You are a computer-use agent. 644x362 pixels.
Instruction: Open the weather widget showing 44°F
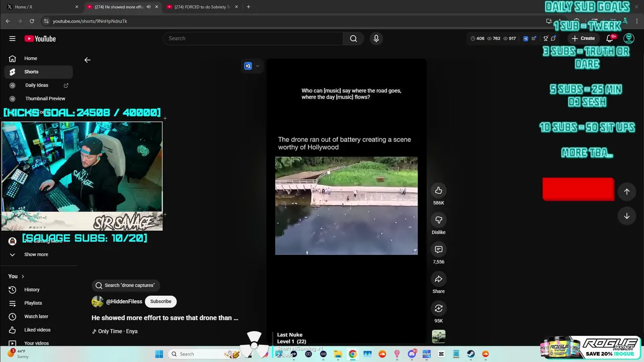18,354
